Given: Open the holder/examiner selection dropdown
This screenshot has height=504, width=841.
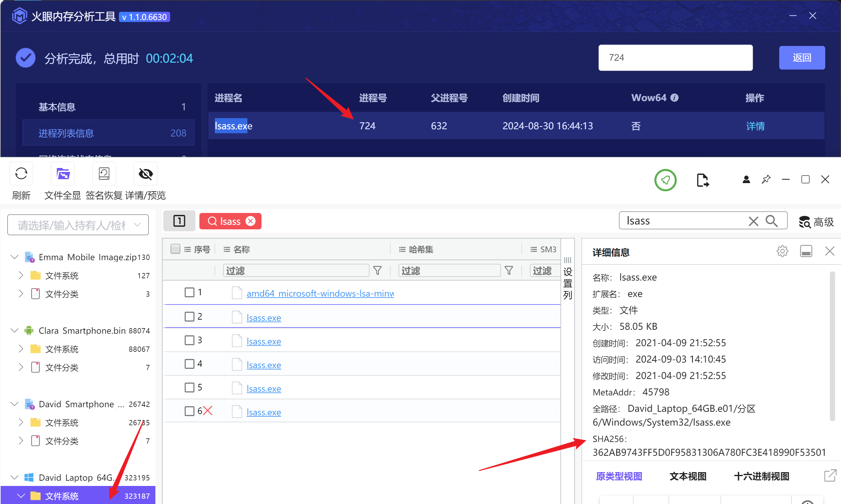Looking at the screenshot, I should pyautogui.click(x=137, y=225).
